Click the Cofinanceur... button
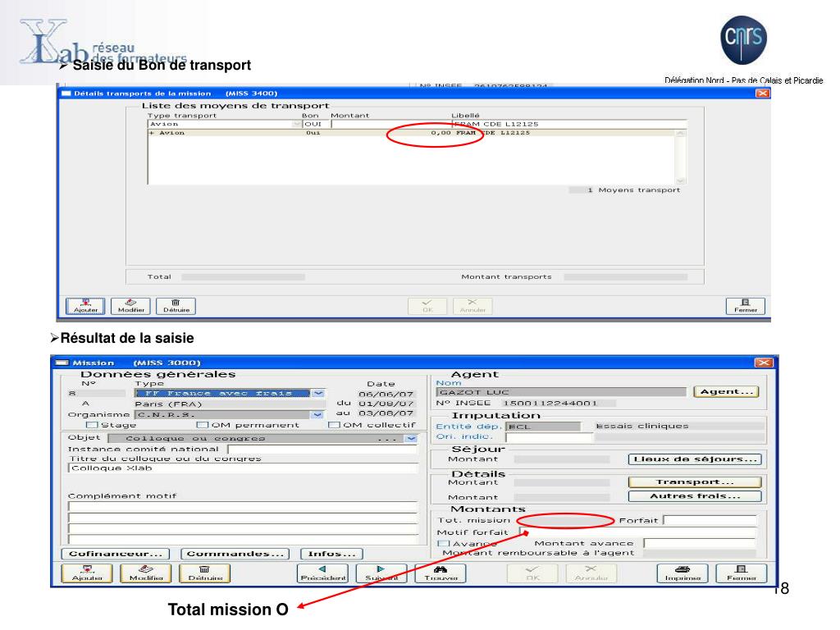 pos(116,554)
